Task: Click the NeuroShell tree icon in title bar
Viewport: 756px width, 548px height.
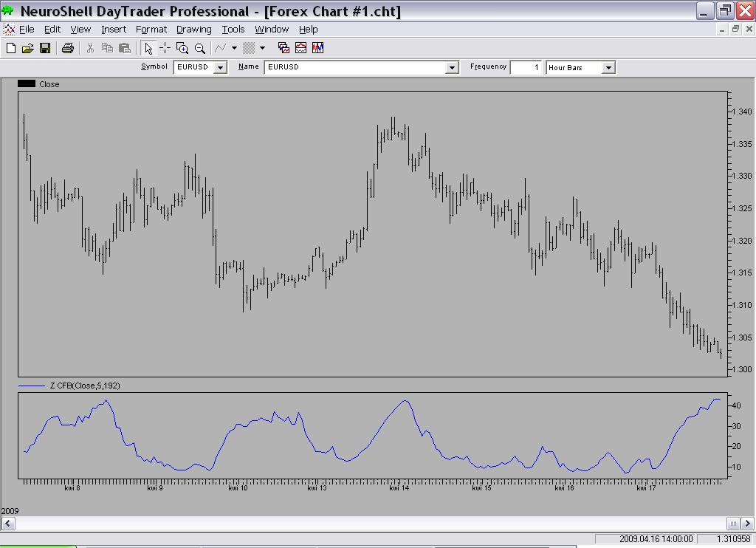Action: tap(8, 10)
